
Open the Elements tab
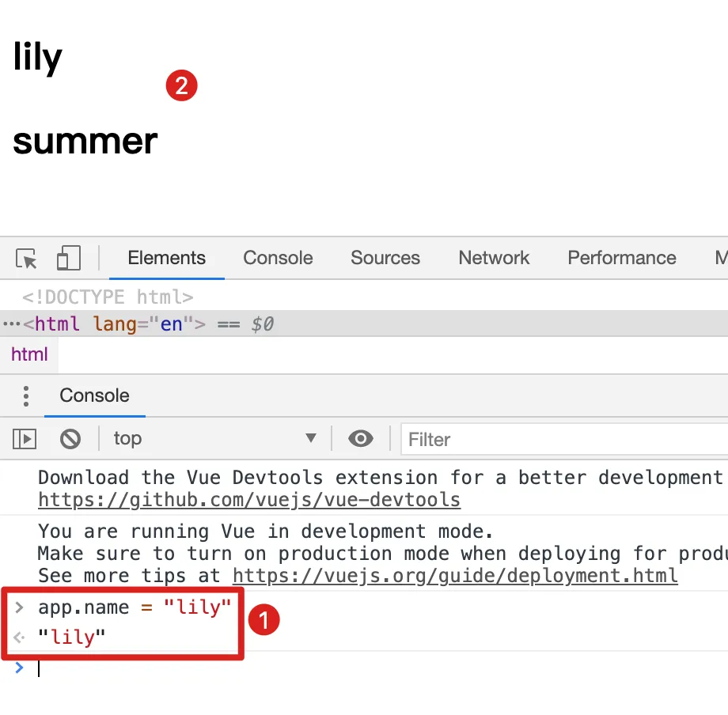167,258
